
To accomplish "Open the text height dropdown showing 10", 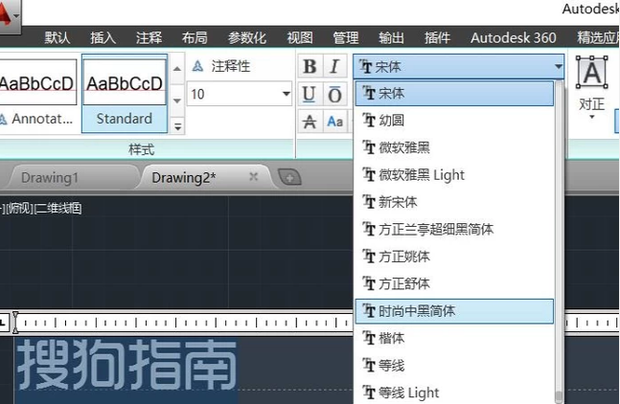I will tap(286, 94).
